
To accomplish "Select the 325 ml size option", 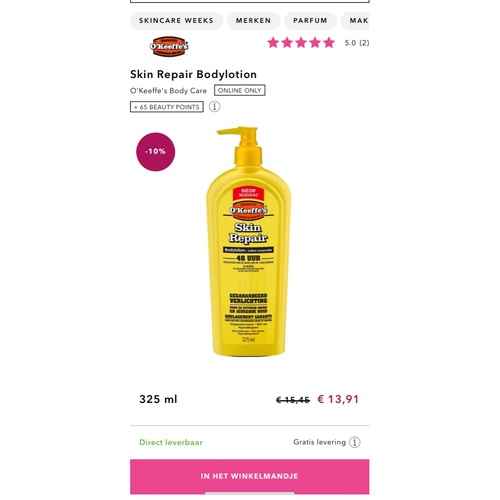I will (158, 399).
